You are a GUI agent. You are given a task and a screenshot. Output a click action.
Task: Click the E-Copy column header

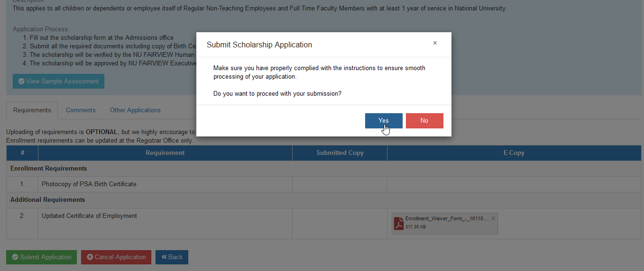pos(514,153)
